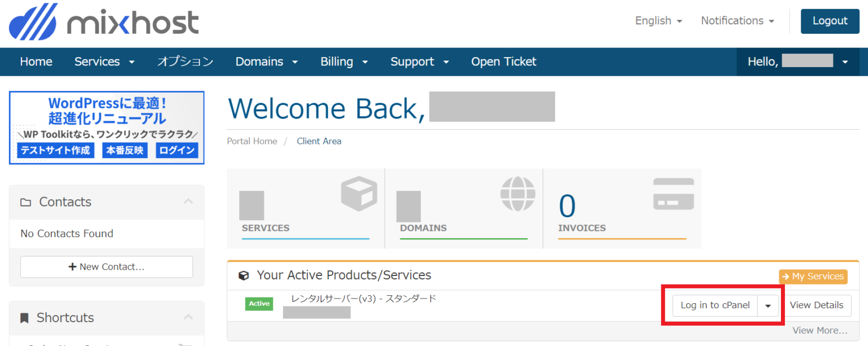Click the invoices credit card icon
This screenshot has width=868, height=346.
pos(673,194)
